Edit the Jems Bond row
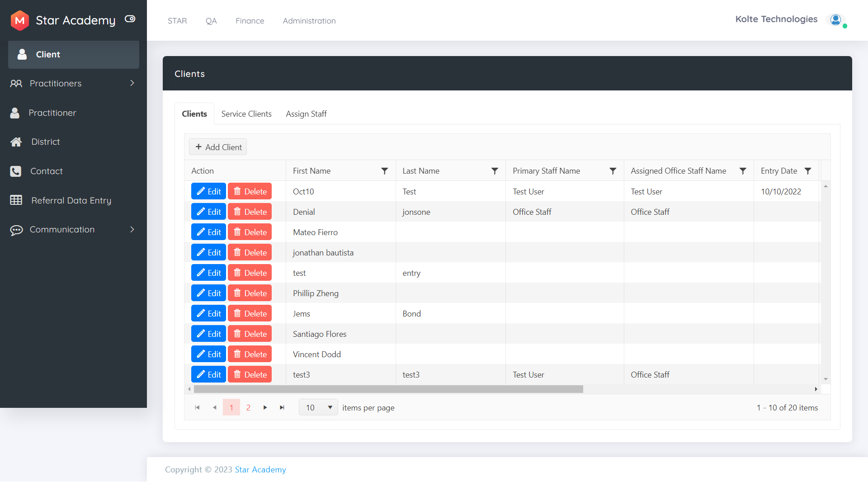This screenshot has height=482, width=868. pos(208,314)
